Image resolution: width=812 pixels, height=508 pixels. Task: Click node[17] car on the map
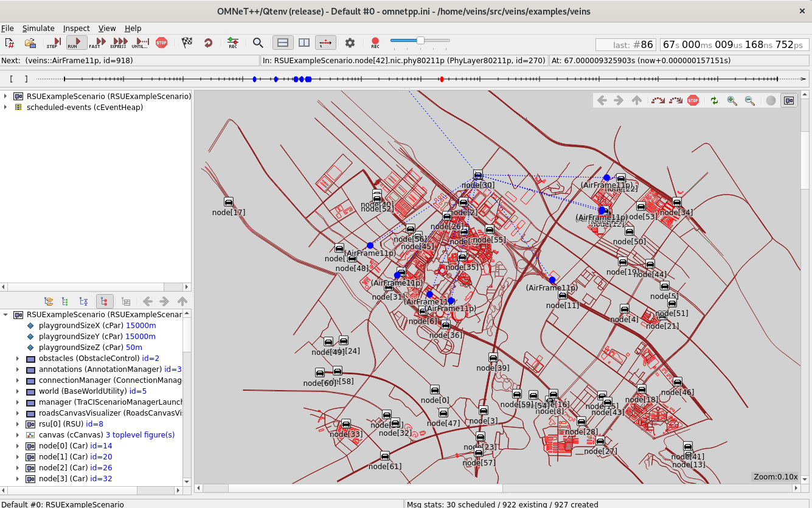click(229, 202)
